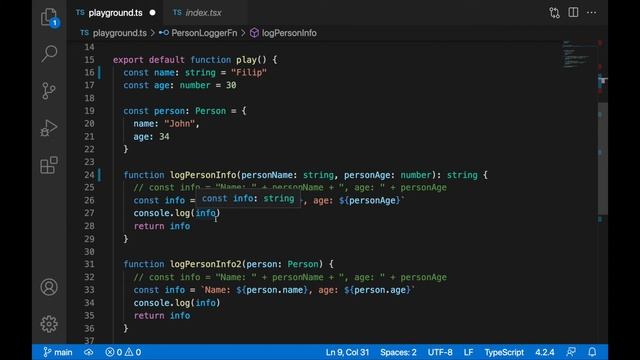Change encoding via UTF-8 entry
Image resolution: width=640 pixels, height=360 pixels.
(x=440, y=352)
